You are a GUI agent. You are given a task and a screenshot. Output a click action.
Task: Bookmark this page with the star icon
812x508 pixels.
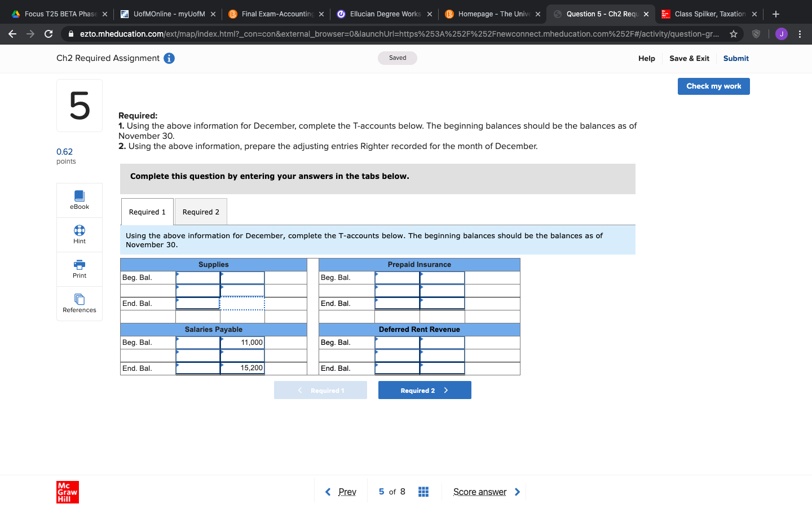pos(734,34)
